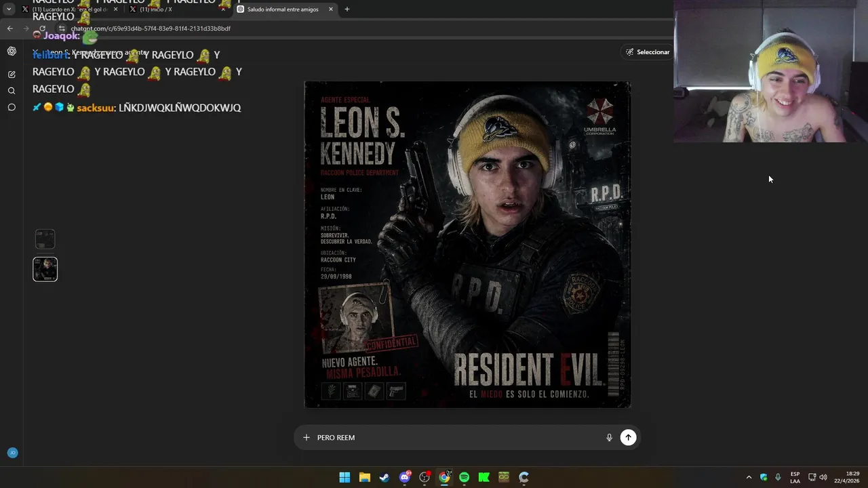This screenshot has height=488, width=868.
Task: Open Discord from the taskbar
Action: [405, 477]
